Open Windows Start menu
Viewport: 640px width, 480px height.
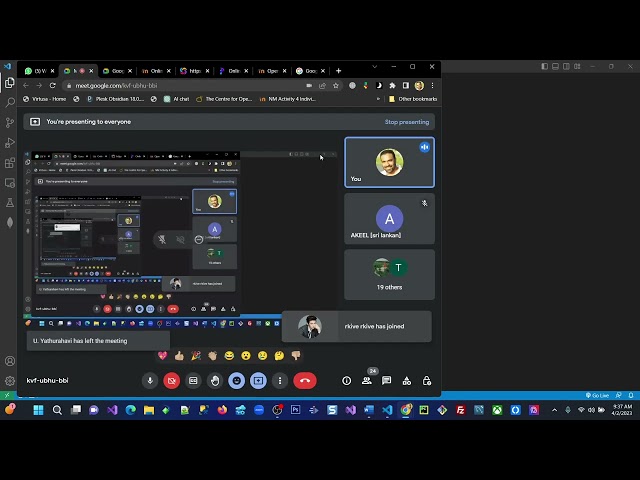[x=38, y=410]
